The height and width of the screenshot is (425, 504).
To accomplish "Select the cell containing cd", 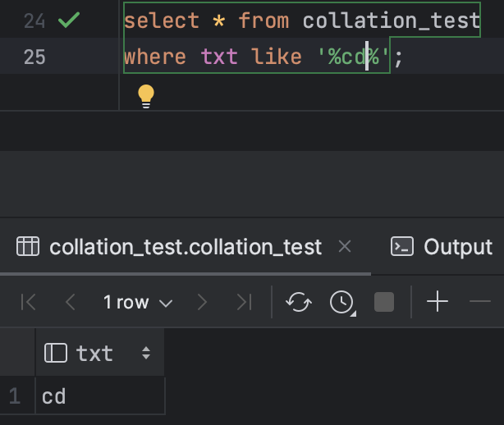I will click(x=100, y=396).
